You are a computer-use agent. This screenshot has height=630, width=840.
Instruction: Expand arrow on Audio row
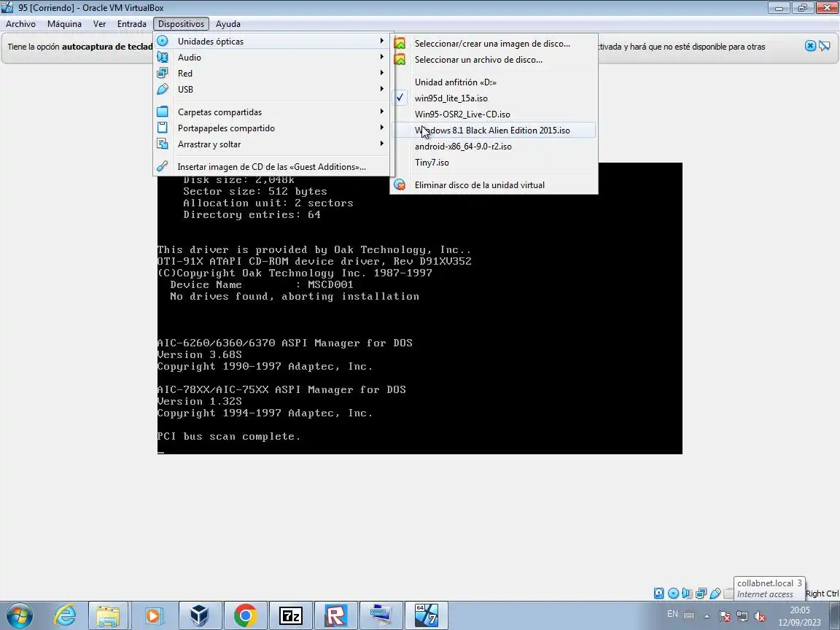382,57
